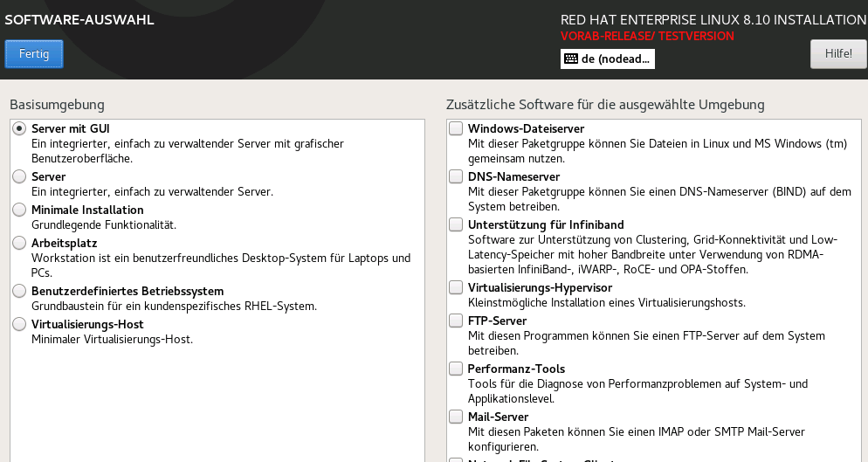Tick the Performanz-Tools checkbox
This screenshot has width=868, height=462.
tap(456, 369)
